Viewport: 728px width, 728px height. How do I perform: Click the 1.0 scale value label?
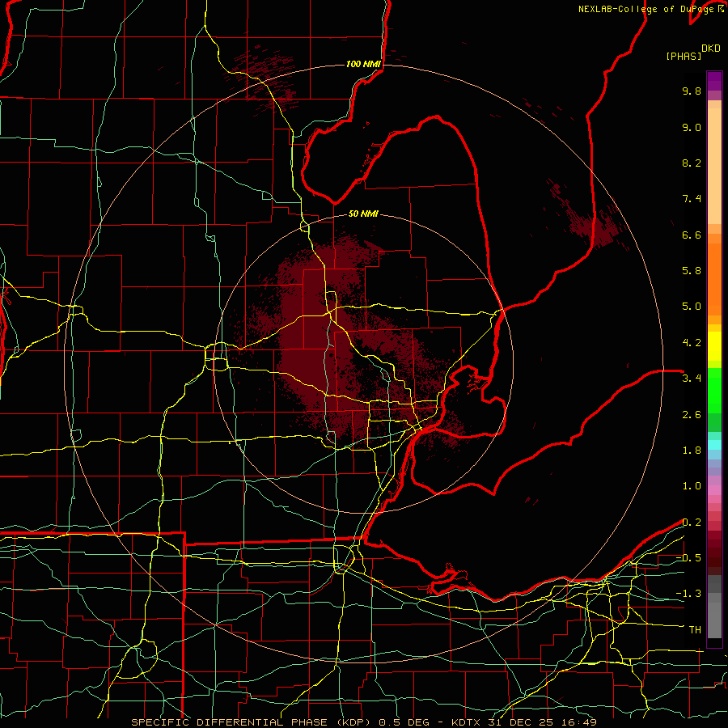(x=692, y=486)
